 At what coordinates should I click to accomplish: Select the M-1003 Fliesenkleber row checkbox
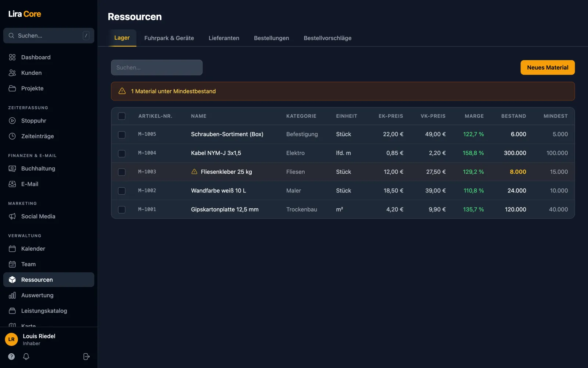pos(122,172)
